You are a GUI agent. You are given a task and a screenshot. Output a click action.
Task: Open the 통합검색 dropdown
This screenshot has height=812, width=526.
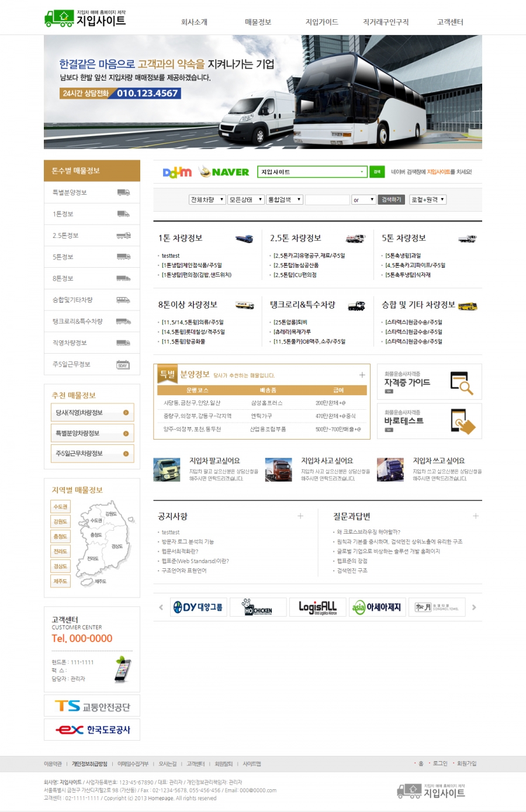point(284,200)
